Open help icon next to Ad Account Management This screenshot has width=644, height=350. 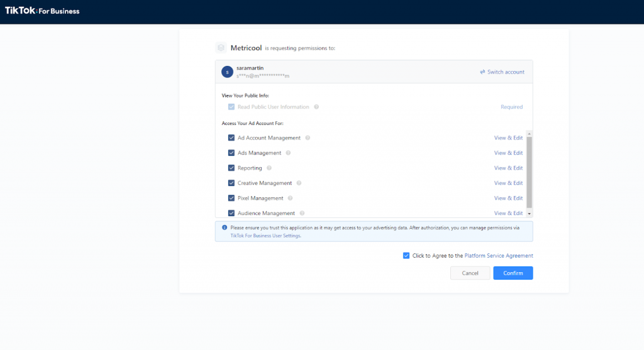pyautogui.click(x=308, y=138)
